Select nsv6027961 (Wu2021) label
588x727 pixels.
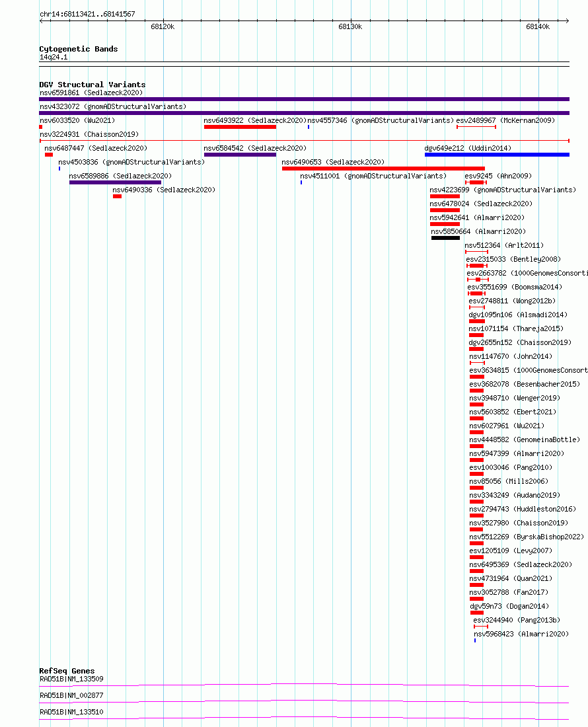coord(507,426)
